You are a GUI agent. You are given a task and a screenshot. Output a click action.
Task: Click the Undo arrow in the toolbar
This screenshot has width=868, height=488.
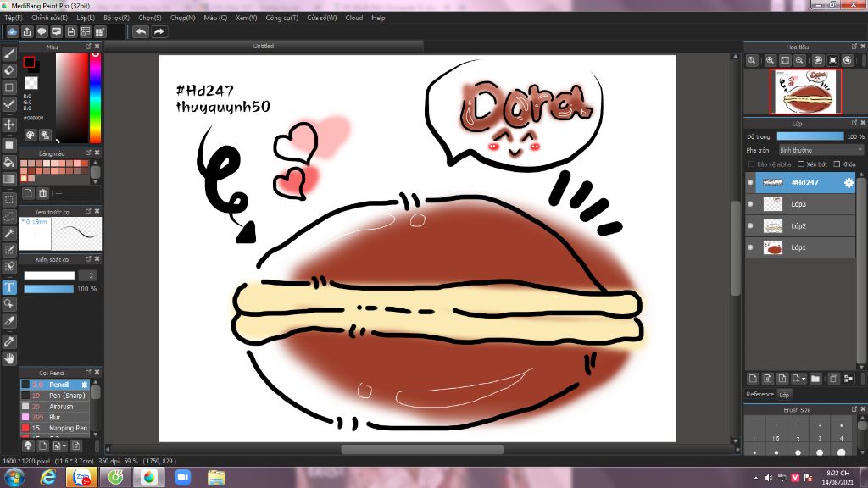142,31
